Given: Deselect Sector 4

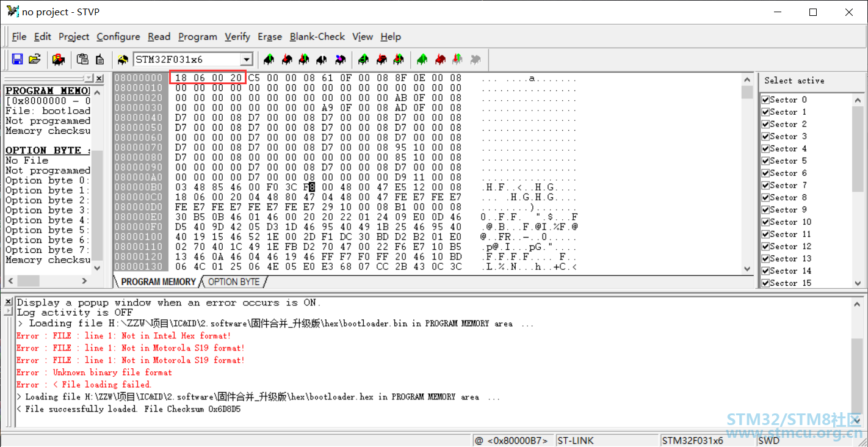Looking at the screenshot, I should 765,148.
